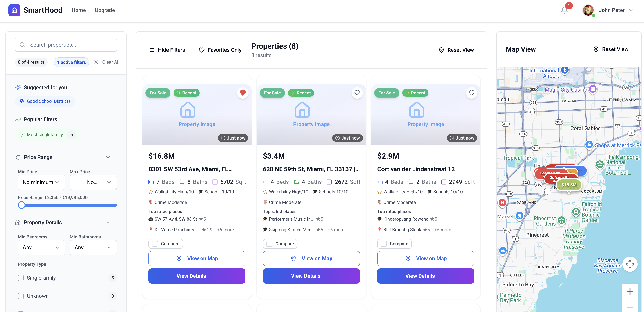Check the Unknown property type filter
Viewport: 644px width, 312px height.
21,296
